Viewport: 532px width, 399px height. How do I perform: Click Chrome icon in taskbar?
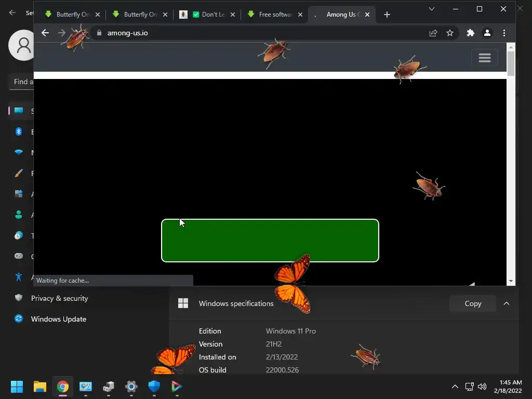[x=63, y=387]
